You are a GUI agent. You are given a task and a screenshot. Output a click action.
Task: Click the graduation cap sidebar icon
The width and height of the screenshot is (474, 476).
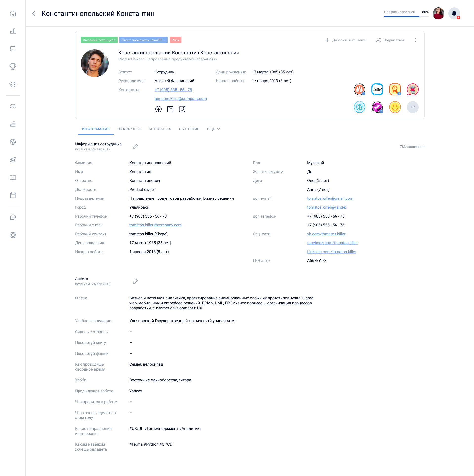point(13,84)
